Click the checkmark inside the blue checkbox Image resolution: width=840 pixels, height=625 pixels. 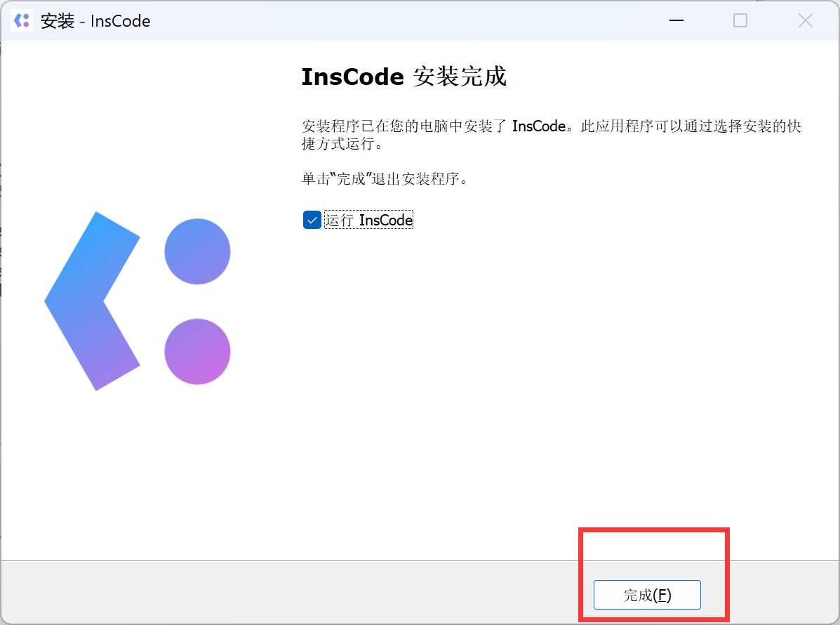tap(312, 220)
